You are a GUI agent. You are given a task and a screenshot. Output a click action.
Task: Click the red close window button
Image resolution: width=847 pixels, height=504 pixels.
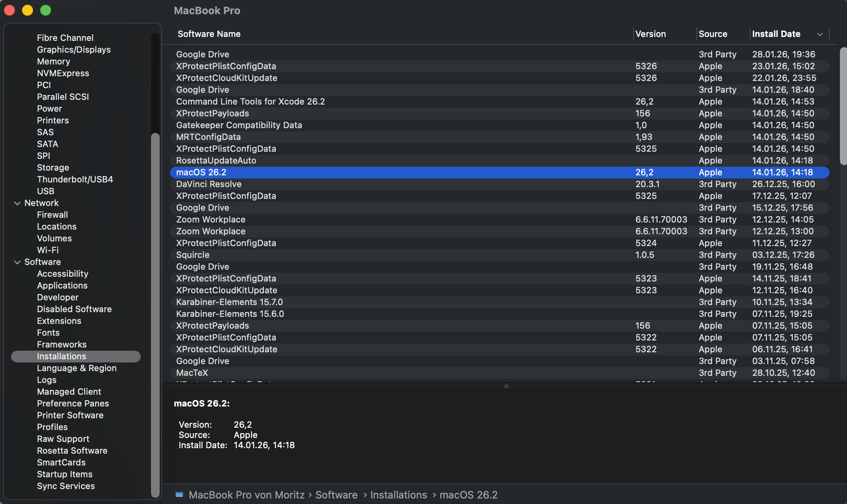[x=10, y=10]
